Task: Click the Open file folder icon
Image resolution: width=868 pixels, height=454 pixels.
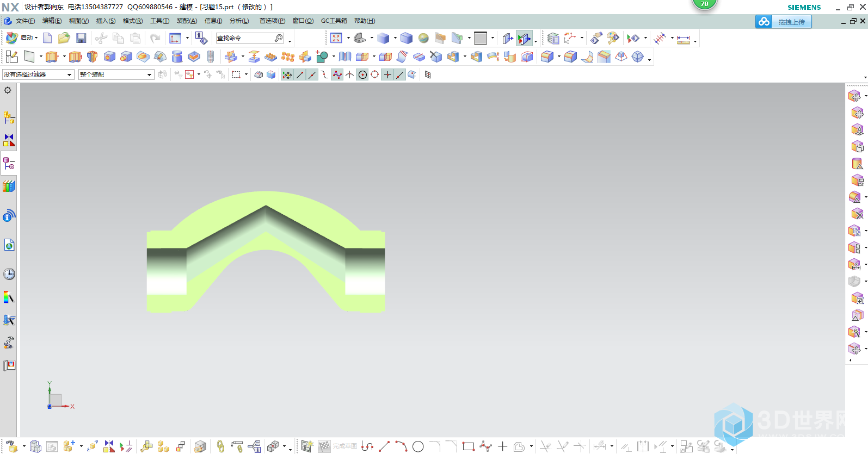Action: click(64, 38)
